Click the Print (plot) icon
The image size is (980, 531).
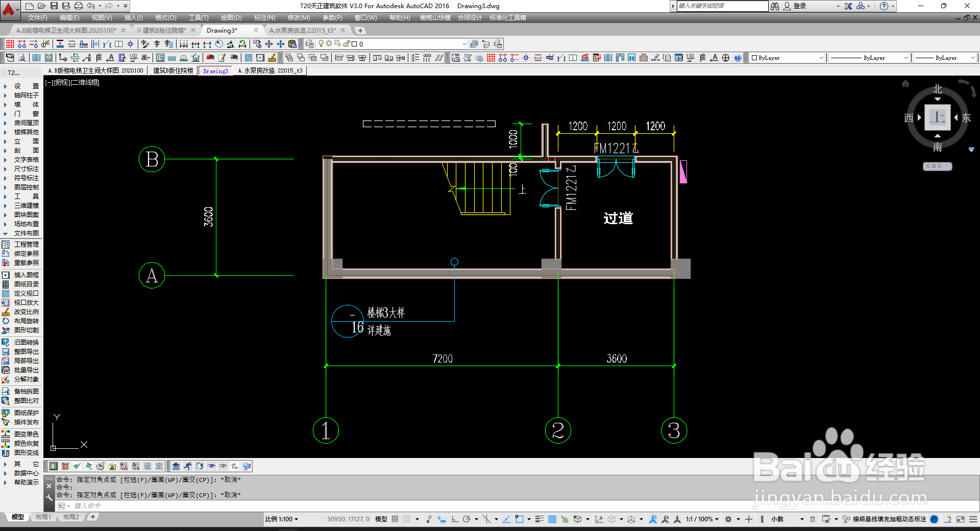pos(78,6)
